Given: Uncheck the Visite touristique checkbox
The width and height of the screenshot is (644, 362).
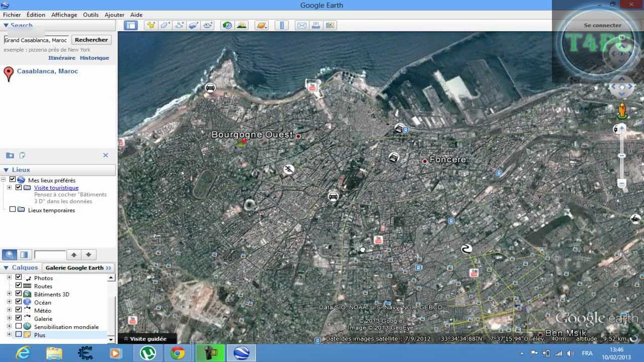Looking at the screenshot, I should pos(19,188).
